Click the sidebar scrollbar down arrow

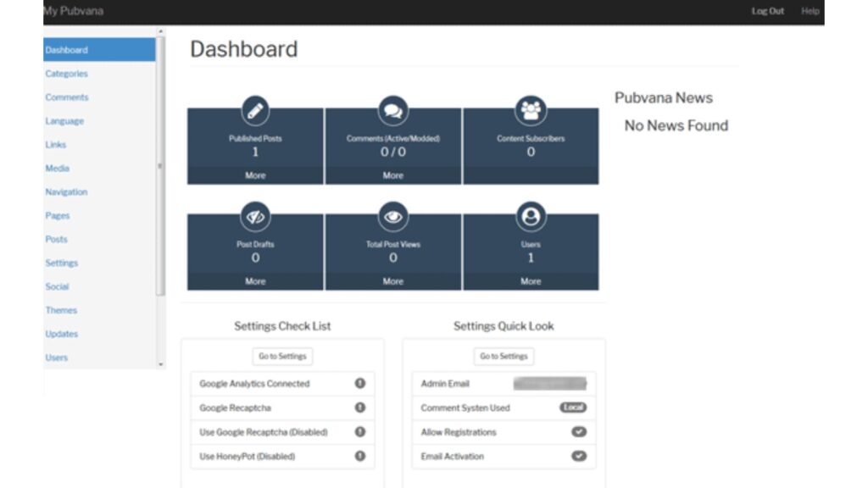coord(160,364)
